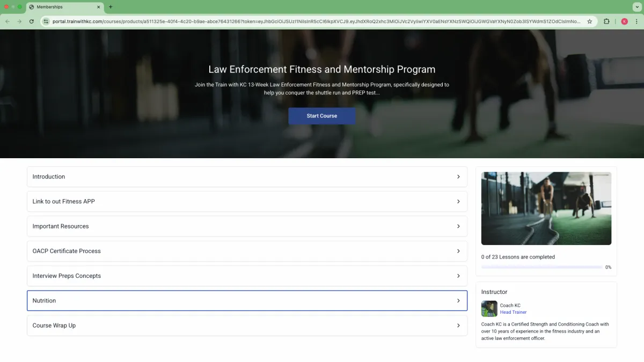This screenshot has width=644, height=362.
Task: Click the Start Course button
Action: (322, 116)
